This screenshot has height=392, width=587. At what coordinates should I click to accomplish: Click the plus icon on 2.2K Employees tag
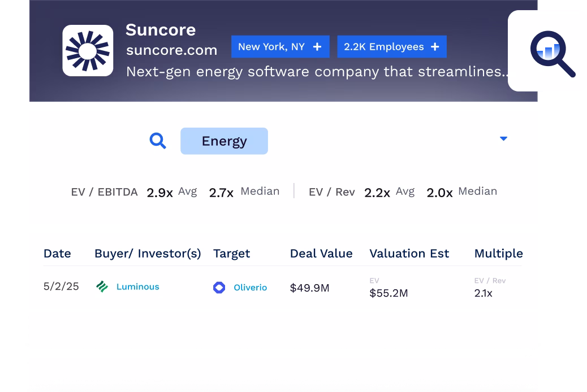[434, 46]
